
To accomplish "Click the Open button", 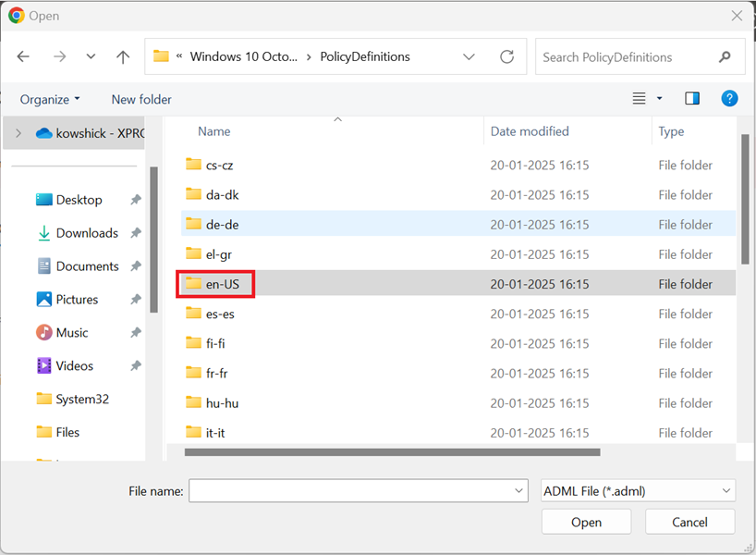I will (x=586, y=523).
